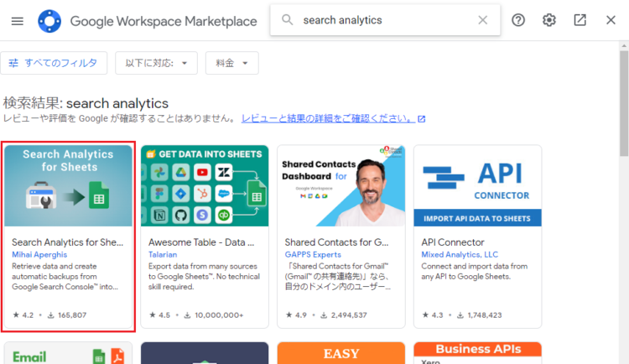This screenshot has height=364, width=629.
Task: Open すべてのフィルタ filters button
Action: pyautogui.click(x=54, y=63)
